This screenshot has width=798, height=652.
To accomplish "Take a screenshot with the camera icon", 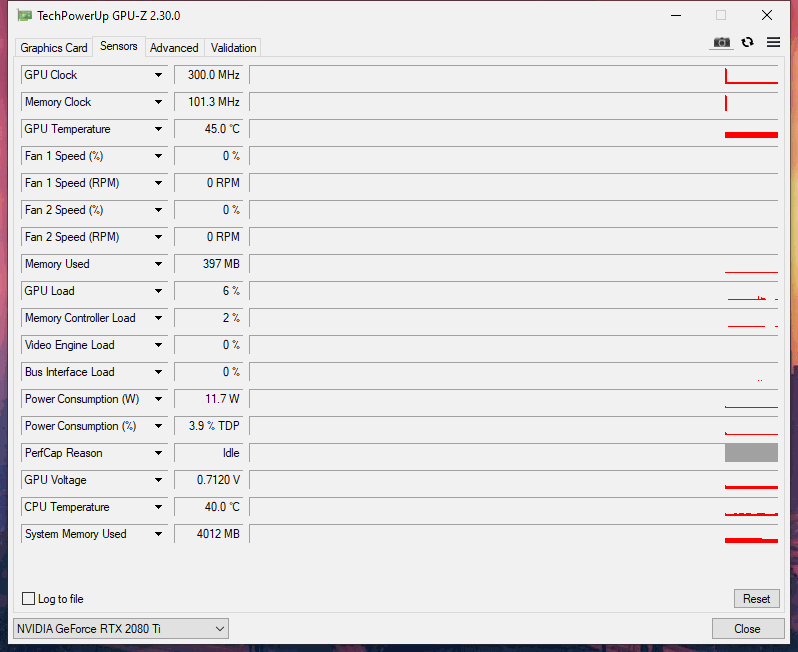I will (721, 42).
